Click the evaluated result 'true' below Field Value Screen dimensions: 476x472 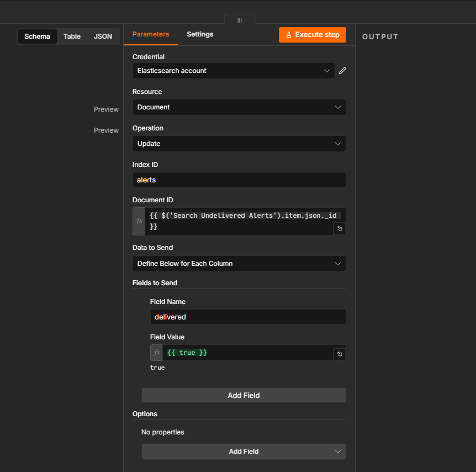(157, 368)
